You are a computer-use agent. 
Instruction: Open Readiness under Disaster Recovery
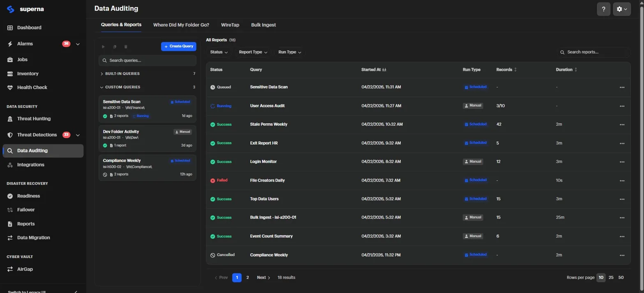(x=43, y=196)
